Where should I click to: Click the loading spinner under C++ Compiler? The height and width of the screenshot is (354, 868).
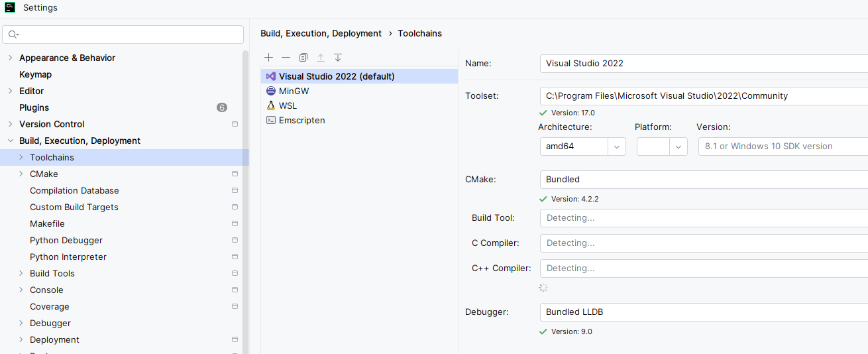(x=543, y=288)
